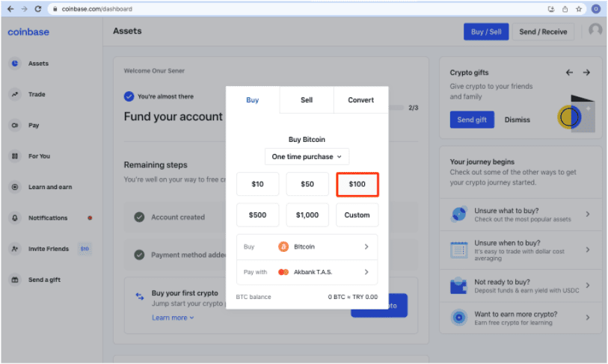Image resolution: width=608 pixels, height=364 pixels.
Task: Open the Not ready to buy chevron
Action: click(x=588, y=286)
